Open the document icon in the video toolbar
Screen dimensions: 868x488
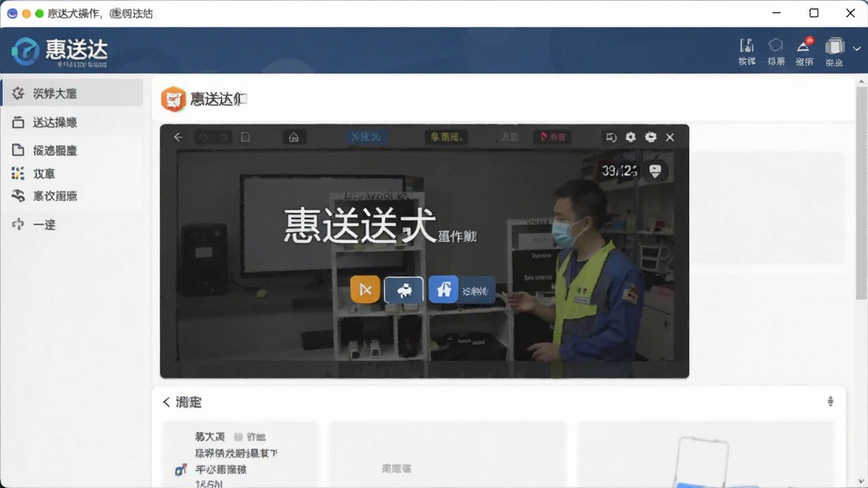click(x=245, y=136)
